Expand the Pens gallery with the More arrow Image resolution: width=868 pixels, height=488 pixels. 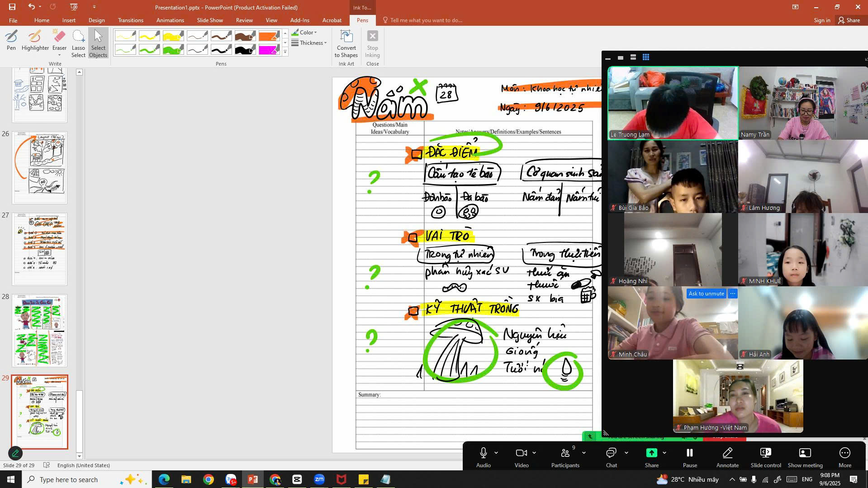tap(285, 52)
